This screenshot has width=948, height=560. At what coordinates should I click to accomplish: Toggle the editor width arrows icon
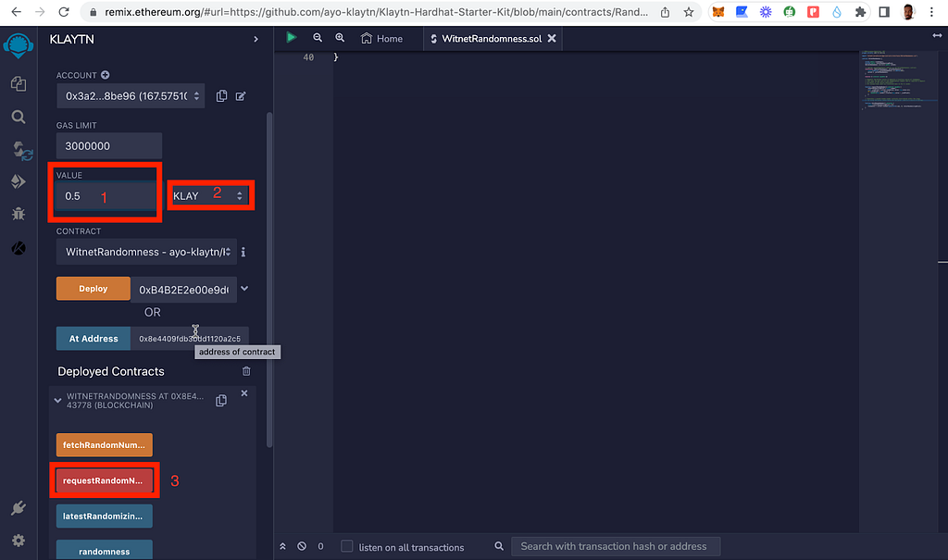coord(937,36)
